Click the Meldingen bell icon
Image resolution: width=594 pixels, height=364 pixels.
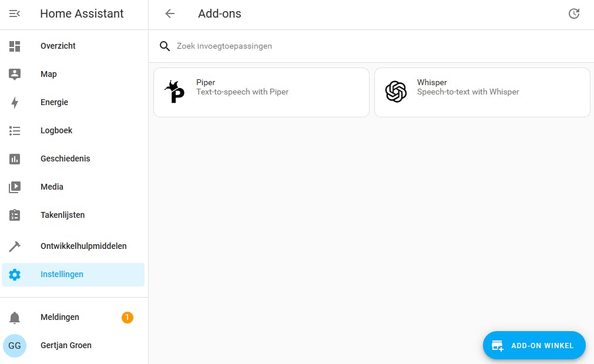[15, 318]
